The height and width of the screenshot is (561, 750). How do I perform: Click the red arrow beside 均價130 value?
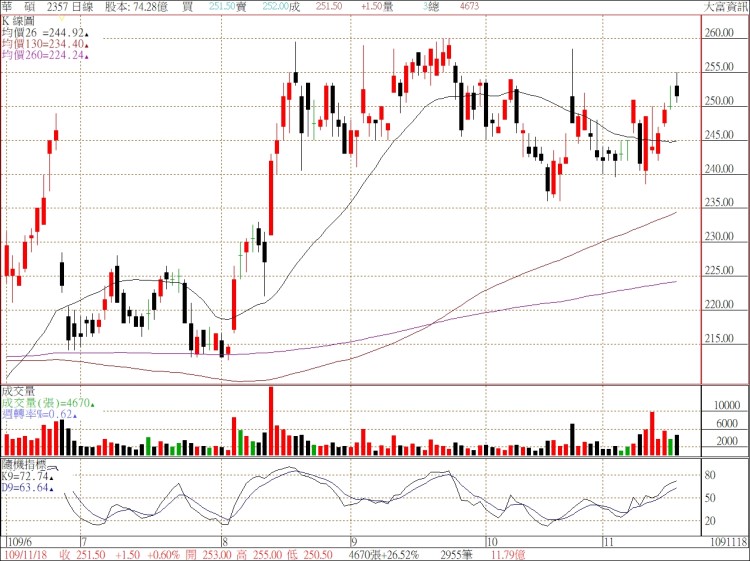coord(86,43)
